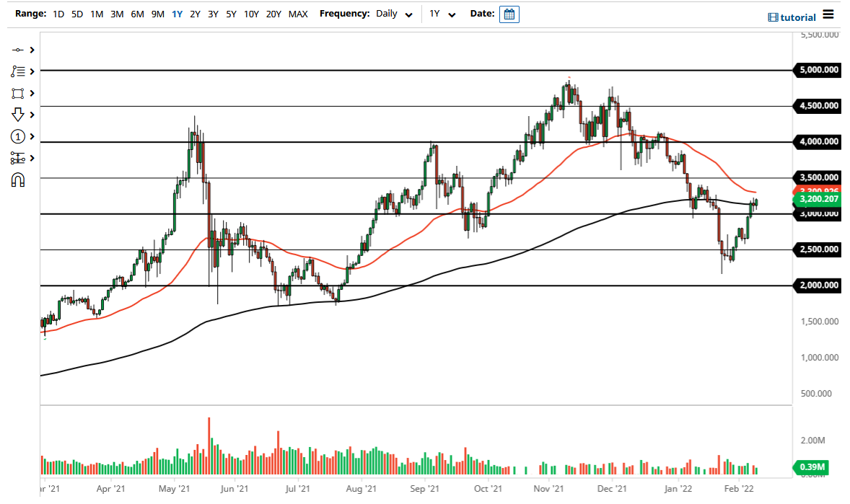The width and height of the screenshot is (850, 504).
Task: Switch range to 10Y
Action: (250, 14)
